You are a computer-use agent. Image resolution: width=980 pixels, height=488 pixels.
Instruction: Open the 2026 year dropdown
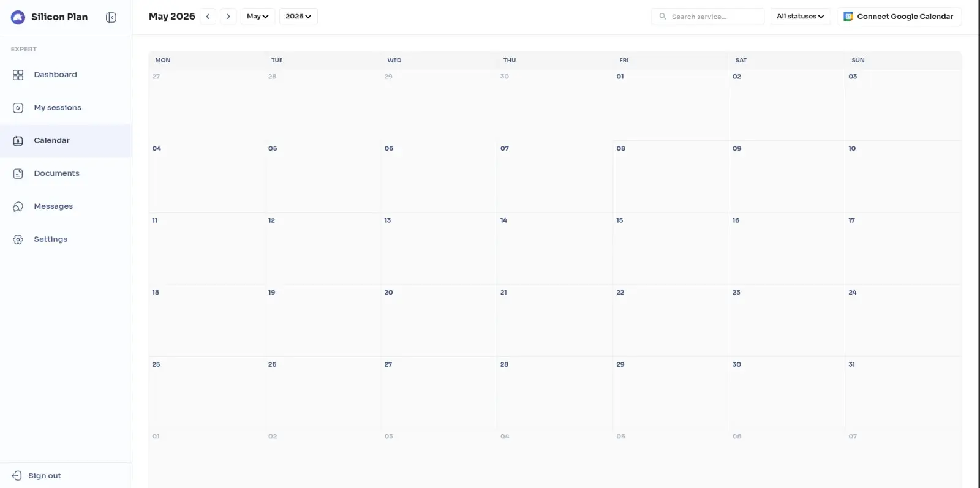click(x=298, y=17)
